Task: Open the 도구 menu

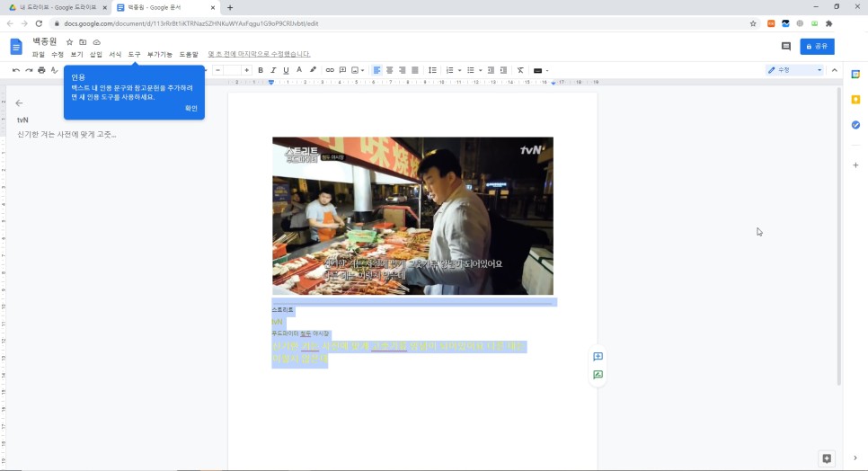Action: pyautogui.click(x=134, y=54)
